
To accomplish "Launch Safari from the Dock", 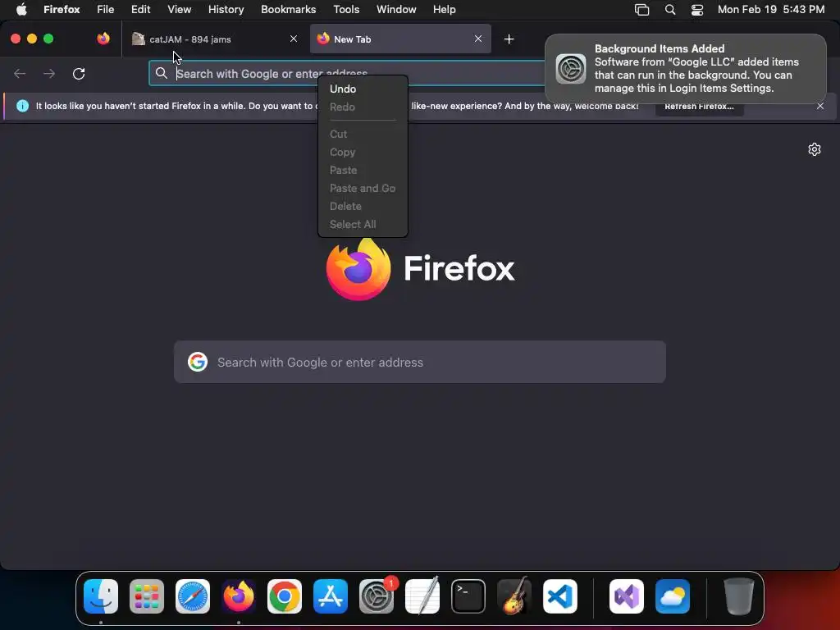I will 193,596.
